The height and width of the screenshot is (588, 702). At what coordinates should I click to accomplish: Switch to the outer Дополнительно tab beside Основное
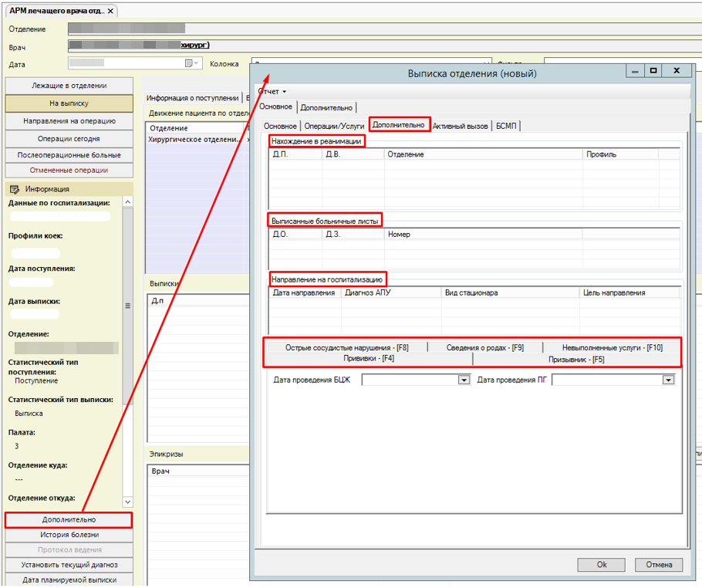(x=326, y=107)
